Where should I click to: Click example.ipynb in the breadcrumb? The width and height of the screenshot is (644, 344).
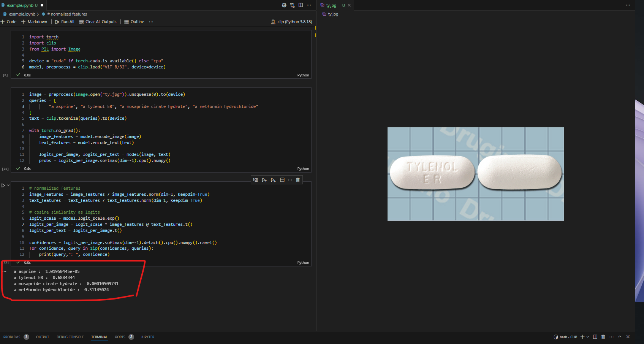point(22,14)
